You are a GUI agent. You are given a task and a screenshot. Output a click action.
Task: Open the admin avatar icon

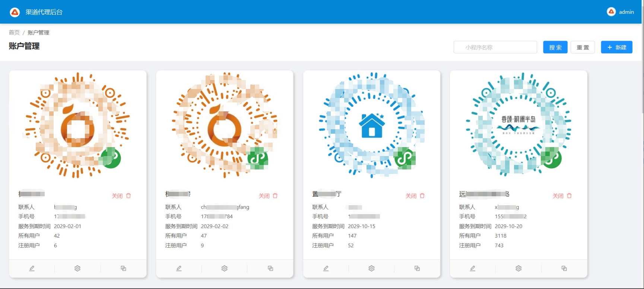(611, 12)
